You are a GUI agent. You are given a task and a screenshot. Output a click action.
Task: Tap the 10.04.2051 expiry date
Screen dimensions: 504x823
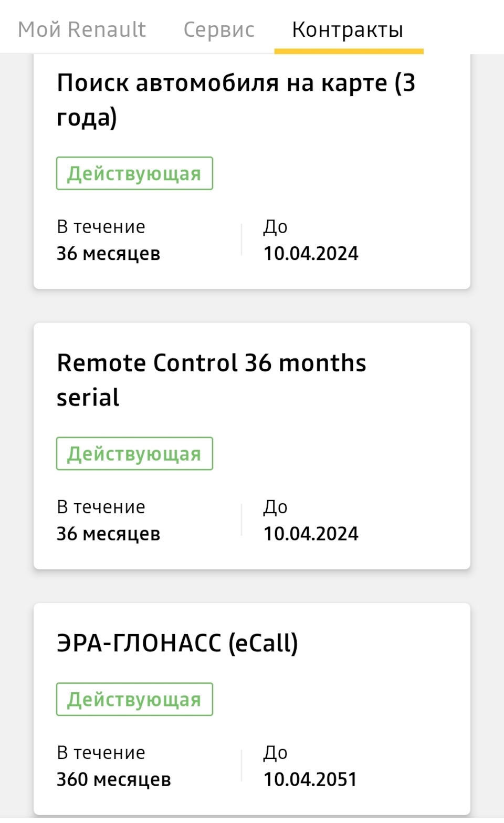point(310,779)
